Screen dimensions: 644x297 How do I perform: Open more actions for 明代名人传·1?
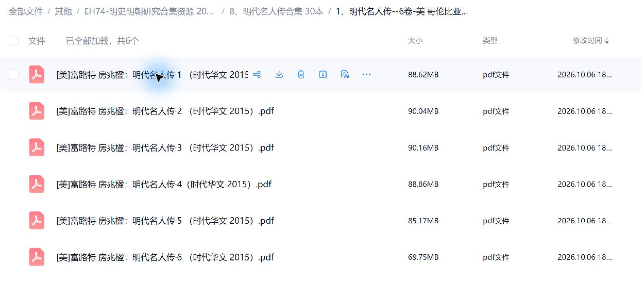pyautogui.click(x=367, y=74)
